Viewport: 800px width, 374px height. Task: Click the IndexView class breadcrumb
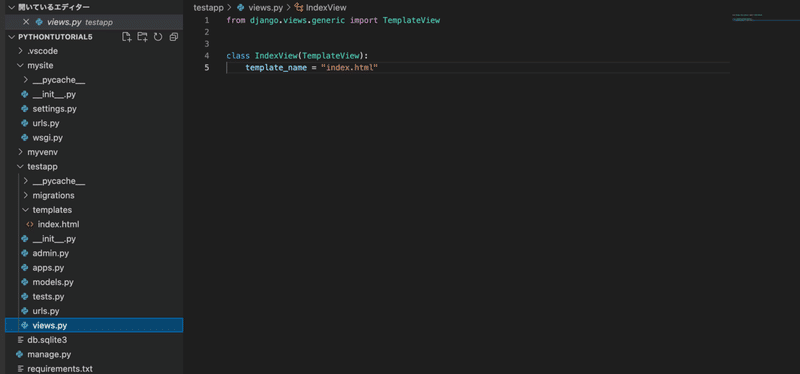[x=326, y=8]
